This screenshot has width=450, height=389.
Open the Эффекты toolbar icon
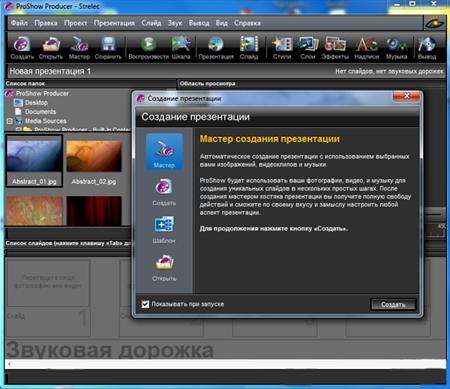click(x=335, y=48)
